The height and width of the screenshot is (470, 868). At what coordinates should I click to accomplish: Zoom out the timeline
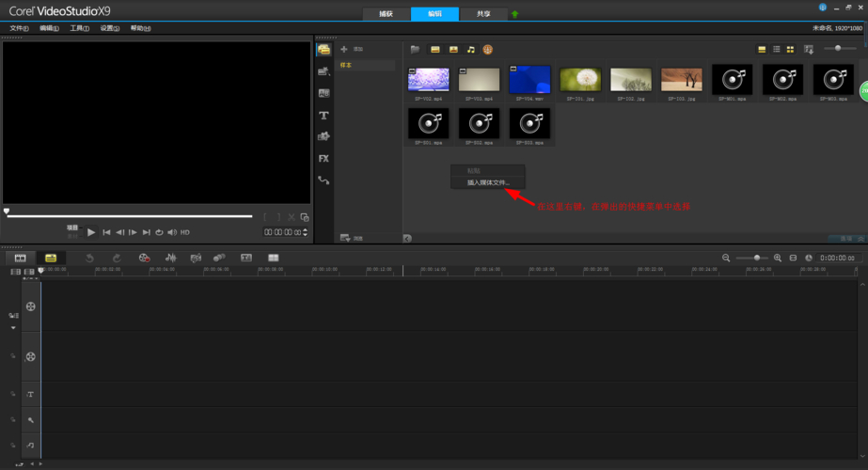[x=726, y=258]
